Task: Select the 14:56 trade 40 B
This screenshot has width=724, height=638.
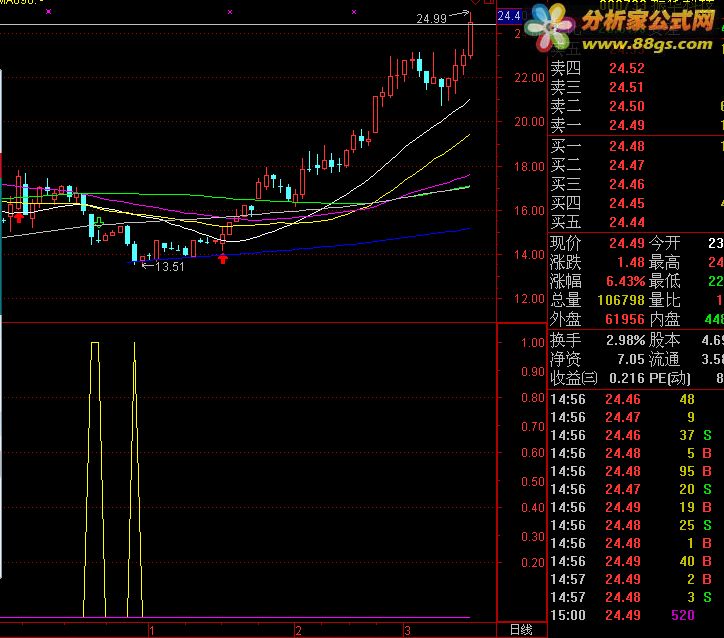Action: click(637, 561)
